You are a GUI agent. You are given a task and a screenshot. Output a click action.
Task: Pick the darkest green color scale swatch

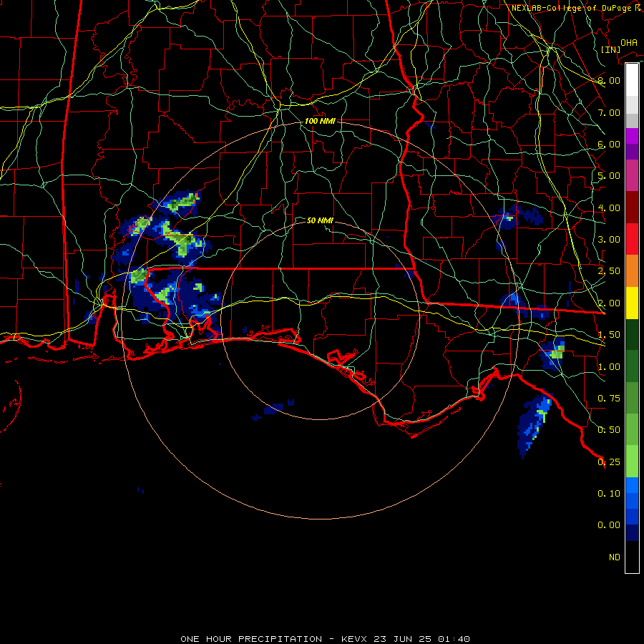tap(632, 335)
